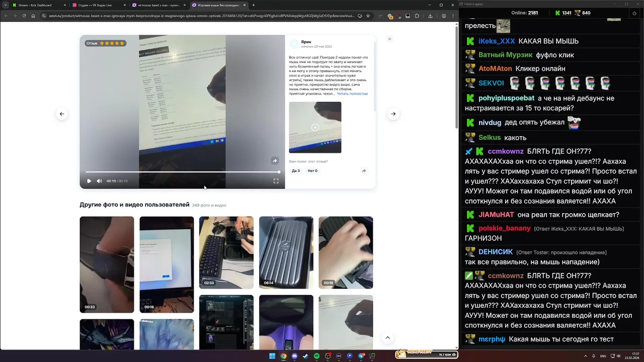Reload the Ozon page
The width and height of the screenshot is (644, 362).
tap(24, 16)
